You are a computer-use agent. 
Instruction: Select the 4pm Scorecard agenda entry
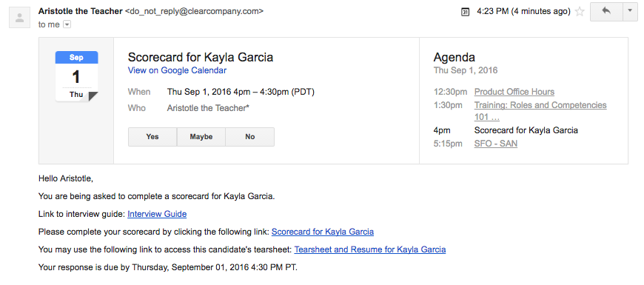(x=506, y=130)
